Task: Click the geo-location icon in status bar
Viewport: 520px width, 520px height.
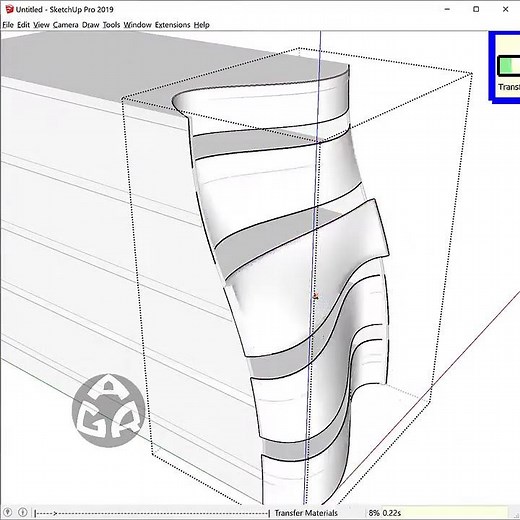Action: pyautogui.click(x=8, y=512)
